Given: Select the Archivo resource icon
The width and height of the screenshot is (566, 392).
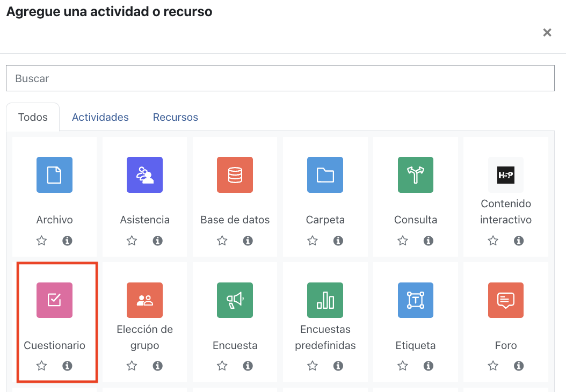Looking at the screenshot, I should 55,175.
